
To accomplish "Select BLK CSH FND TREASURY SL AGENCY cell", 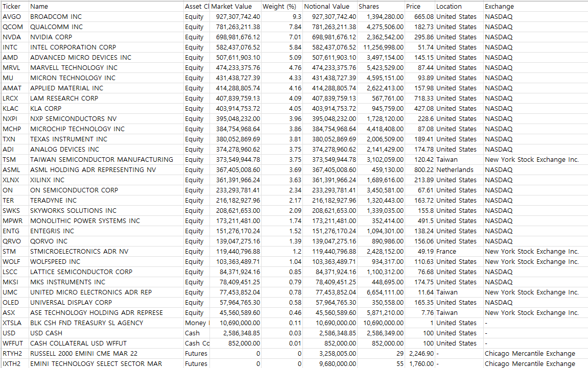I will point(106,323).
